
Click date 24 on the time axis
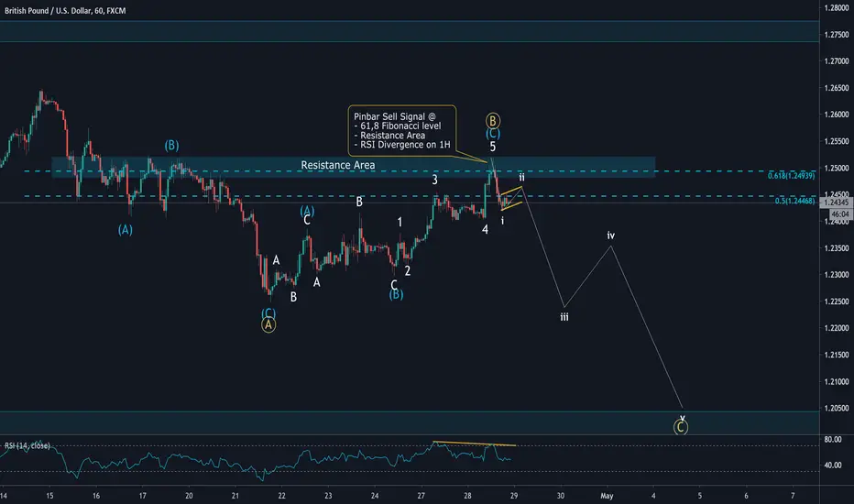click(x=375, y=497)
